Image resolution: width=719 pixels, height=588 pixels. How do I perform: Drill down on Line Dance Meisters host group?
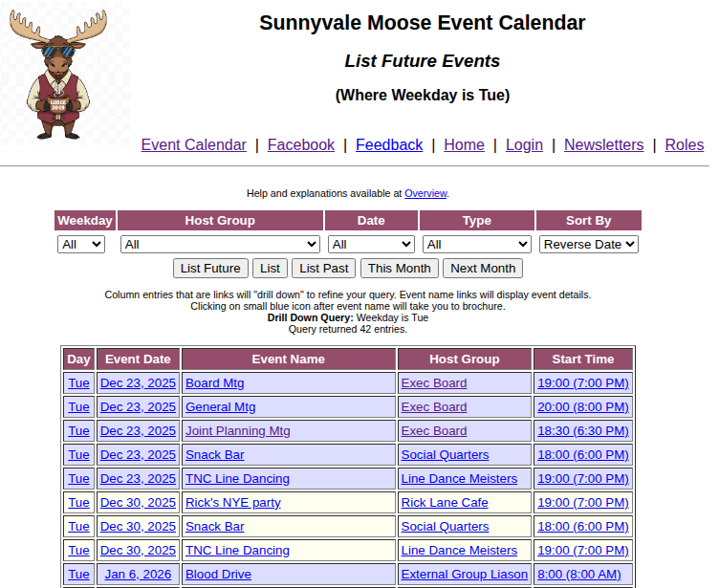459,479
